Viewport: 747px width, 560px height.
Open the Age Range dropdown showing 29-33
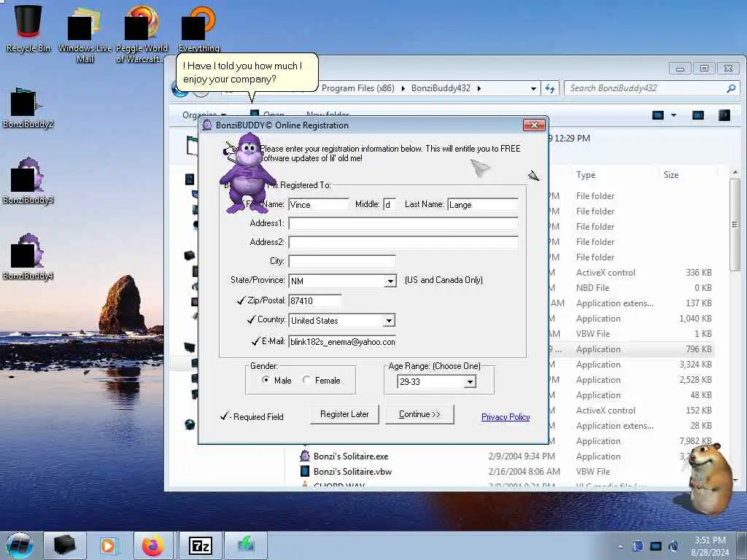pos(470,381)
